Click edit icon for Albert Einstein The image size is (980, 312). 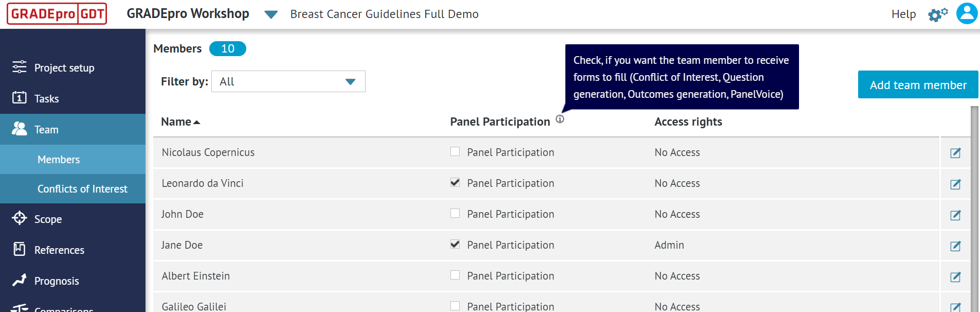click(955, 276)
